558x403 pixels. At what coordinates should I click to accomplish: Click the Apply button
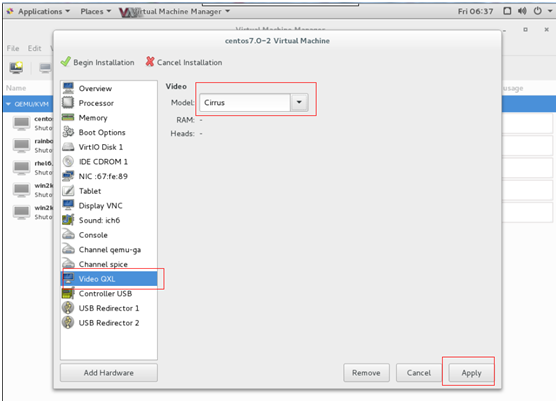tap(472, 373)
